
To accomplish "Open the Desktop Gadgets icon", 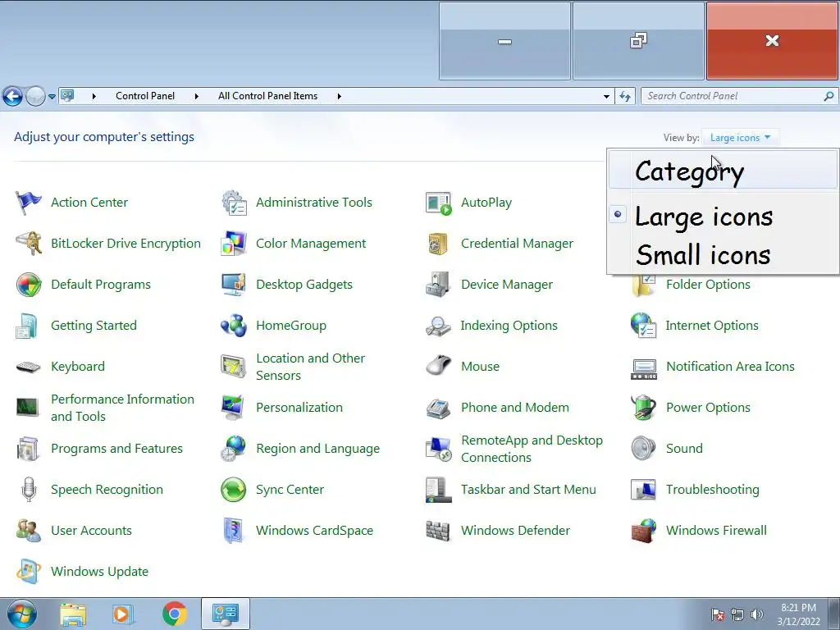I will pos(234,285).
